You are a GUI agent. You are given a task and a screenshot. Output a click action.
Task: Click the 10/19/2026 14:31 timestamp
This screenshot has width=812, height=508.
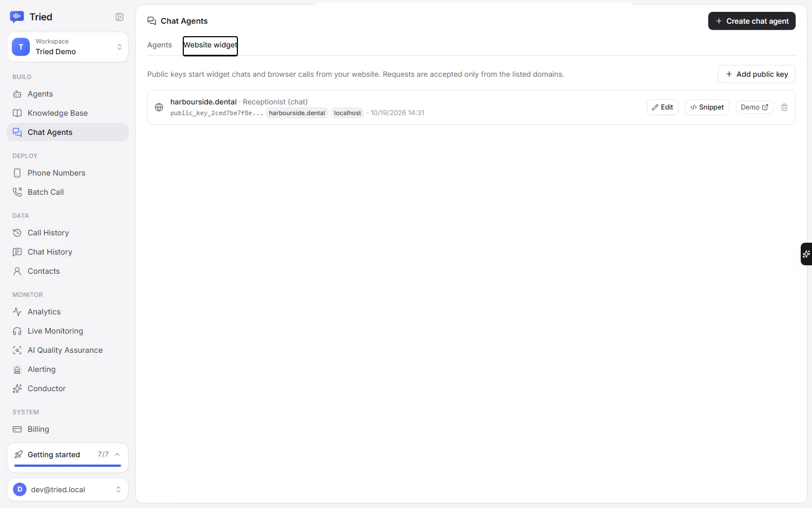tap(398, 113)
